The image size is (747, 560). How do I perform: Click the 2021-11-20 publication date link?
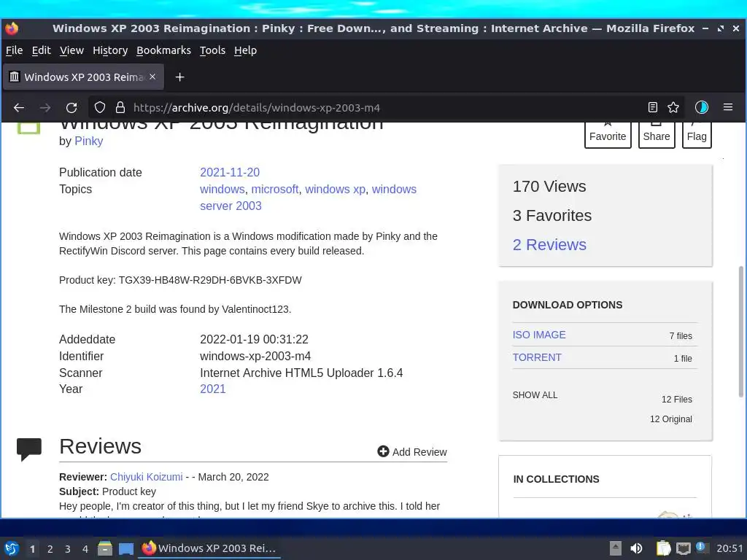tap(230, 172)
